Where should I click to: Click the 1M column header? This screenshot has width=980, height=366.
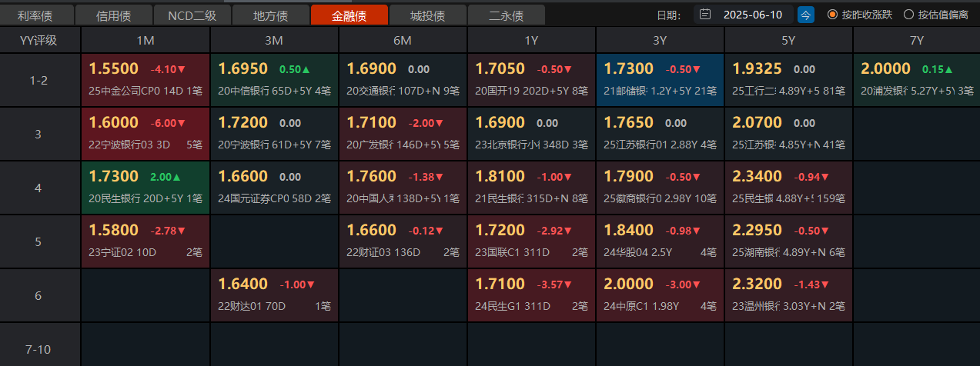click(x=145, y=40)
